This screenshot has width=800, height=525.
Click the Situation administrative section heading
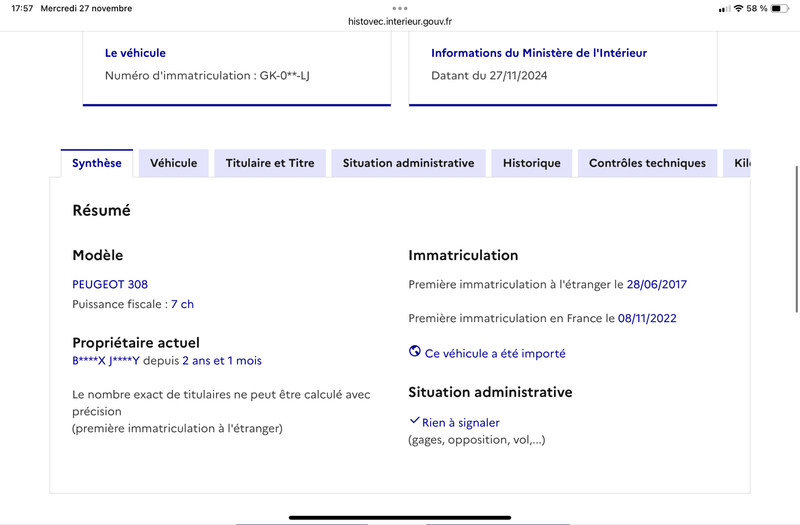pos(490,392)
